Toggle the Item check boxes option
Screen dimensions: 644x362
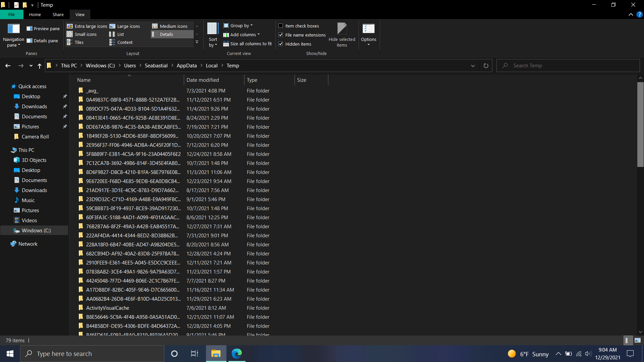coord(280,25)
